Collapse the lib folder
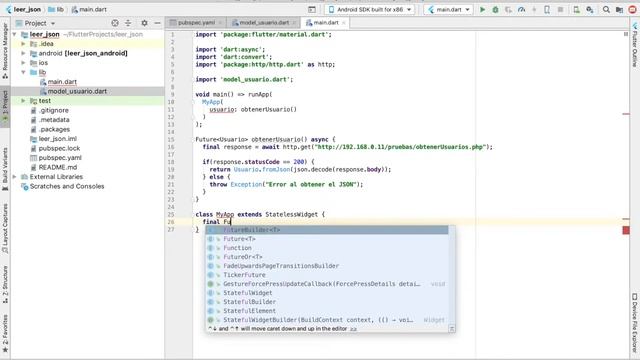Image resolution: width=640 pixels, height=360 pixels. [x=23, y=72]
